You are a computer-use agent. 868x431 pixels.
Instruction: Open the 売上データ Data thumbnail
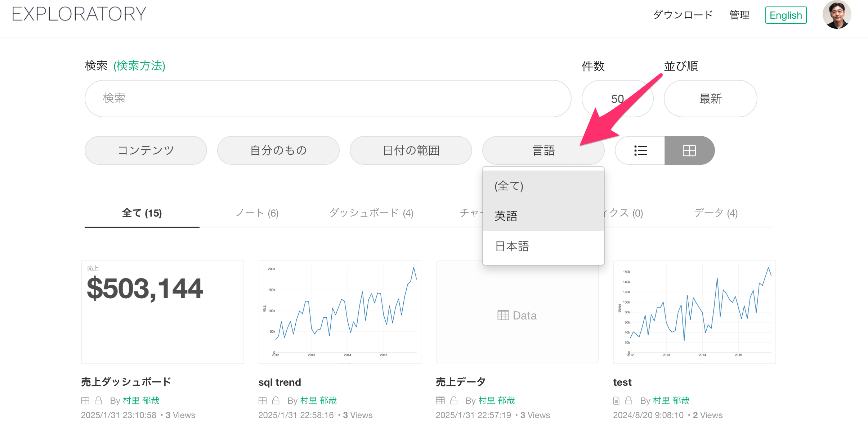[517, 312]
